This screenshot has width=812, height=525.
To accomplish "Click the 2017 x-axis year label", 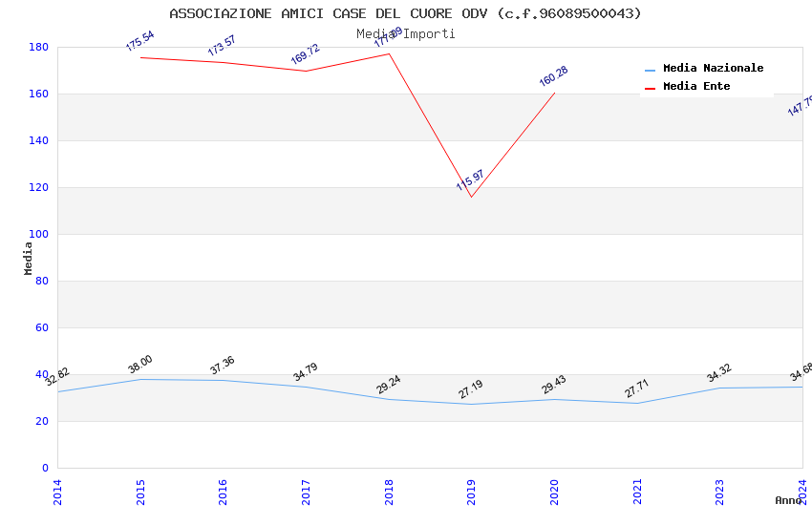I will click(306, 492).
